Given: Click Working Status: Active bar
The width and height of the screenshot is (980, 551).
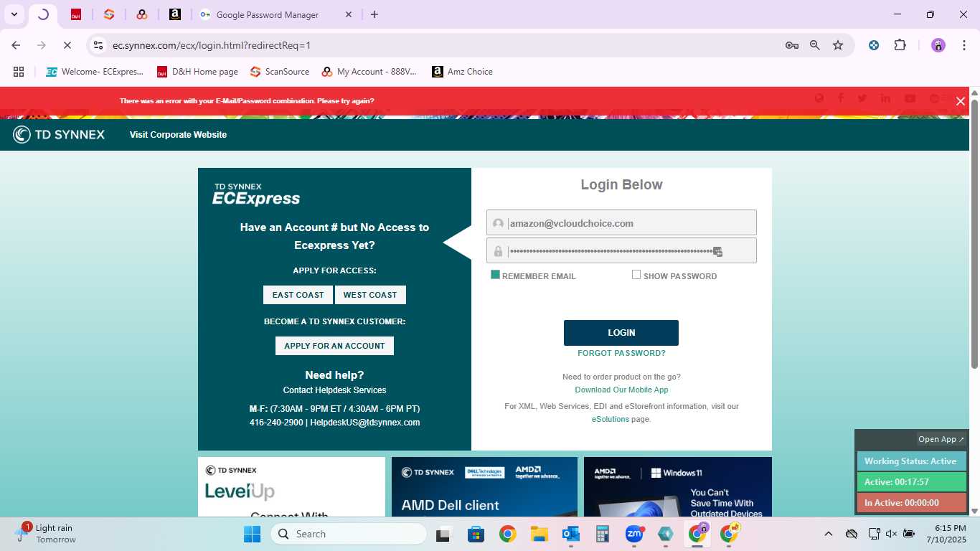Looking at the screenshot, I should 911,461.
